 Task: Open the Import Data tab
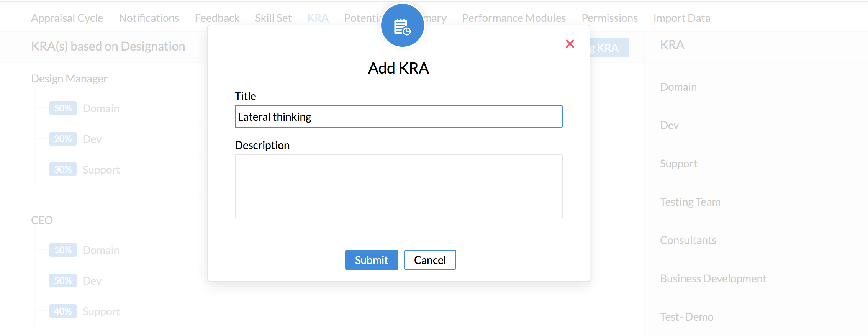pyautogui.click(x=682, y=18)
